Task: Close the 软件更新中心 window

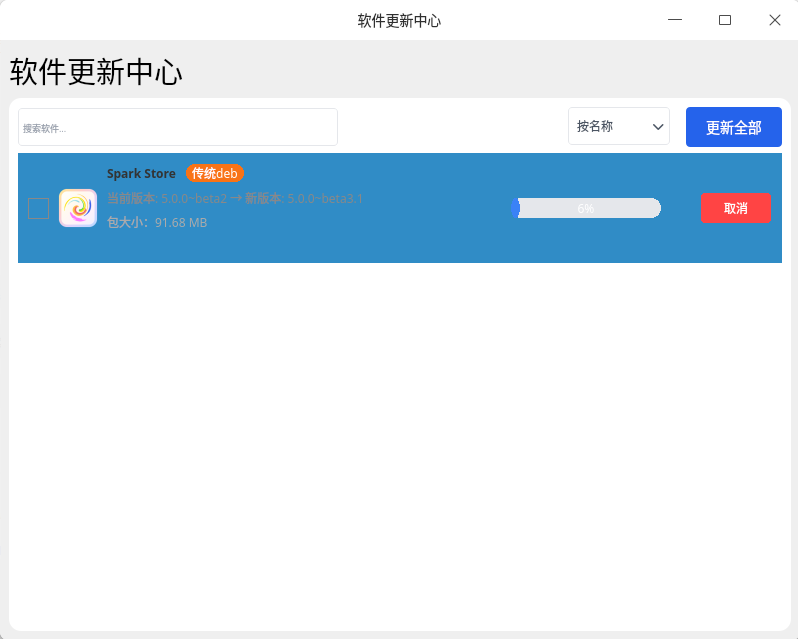Action: pos(775,20)
